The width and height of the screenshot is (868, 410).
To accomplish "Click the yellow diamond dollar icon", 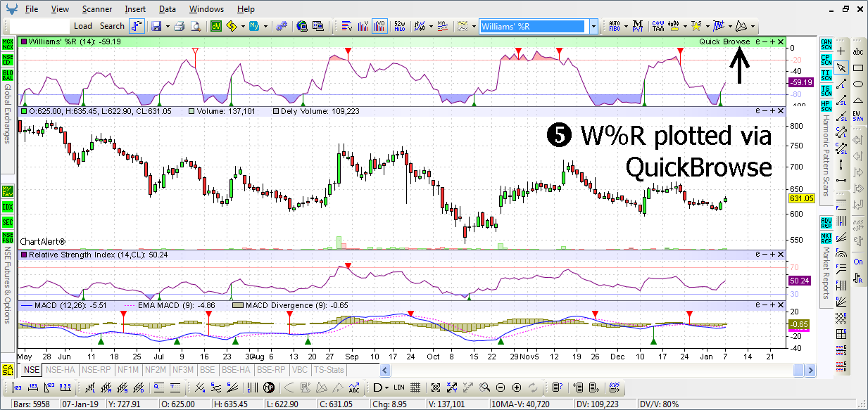I will coord(231,26).
